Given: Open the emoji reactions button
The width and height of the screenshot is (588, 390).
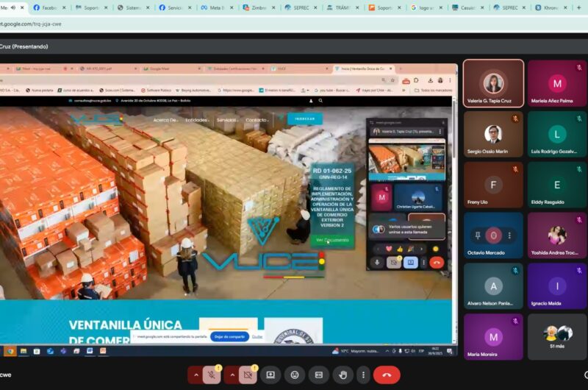Looking at the screenshot, I should point(295,375).
